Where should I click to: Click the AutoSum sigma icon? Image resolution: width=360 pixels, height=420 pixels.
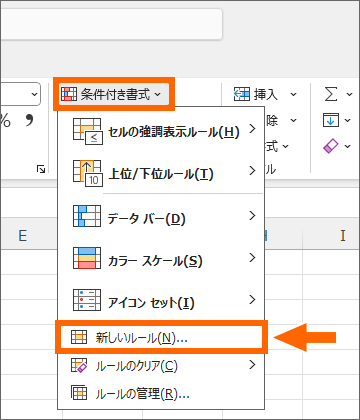(x=331, y=94)
